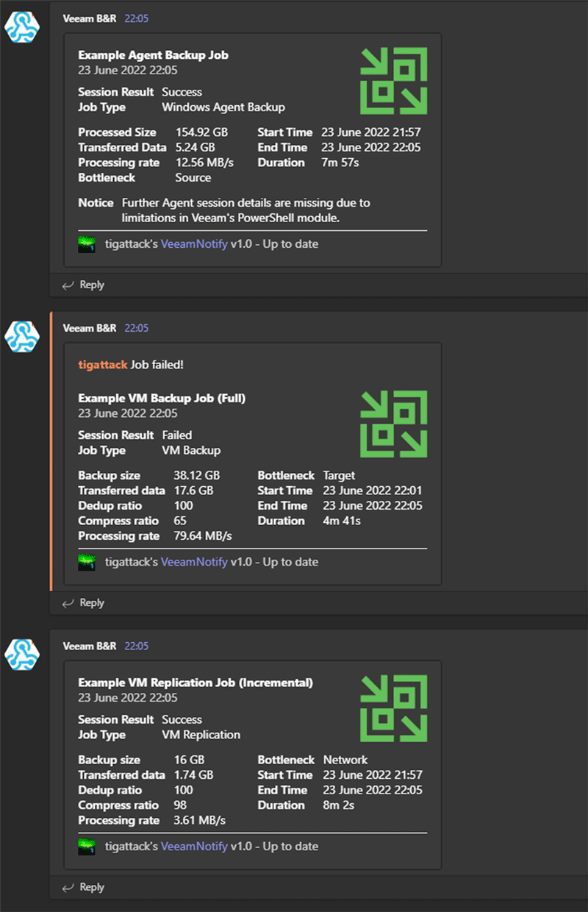Click the '1.74 GB' transferred data value
The width and height of the screenshot is (588, 912).
194,775
